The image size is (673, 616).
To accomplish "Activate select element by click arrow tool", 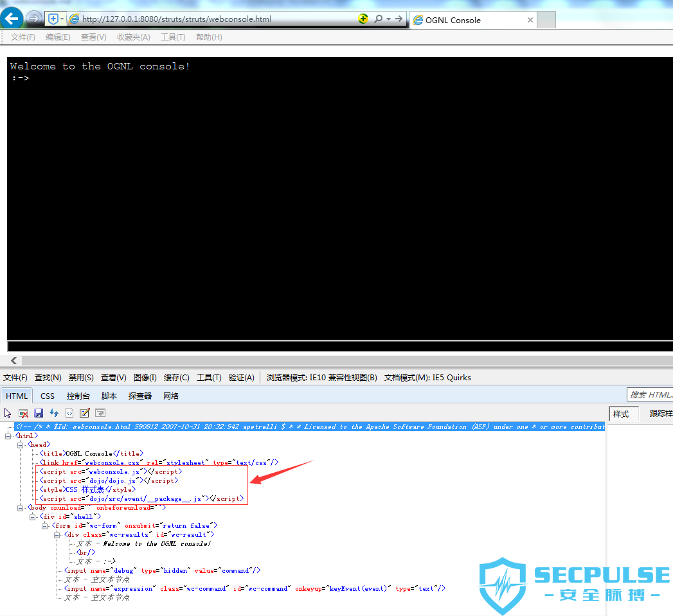I will click(x=8, y=413).
